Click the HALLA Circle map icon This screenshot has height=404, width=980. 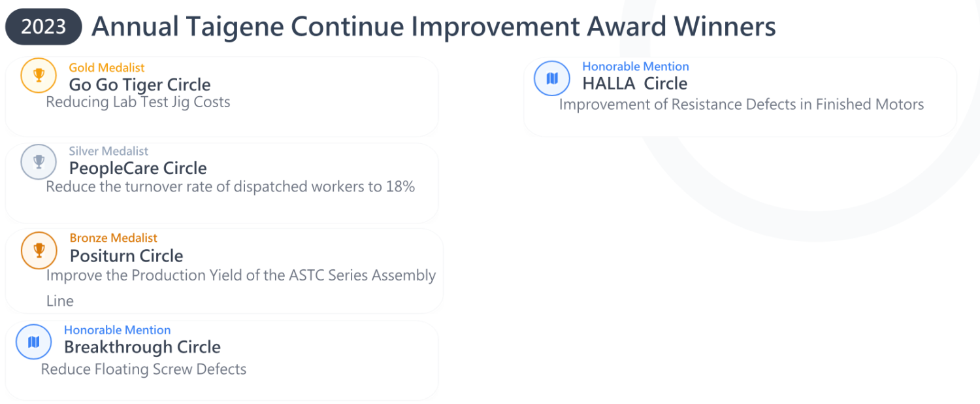(552, 78)
